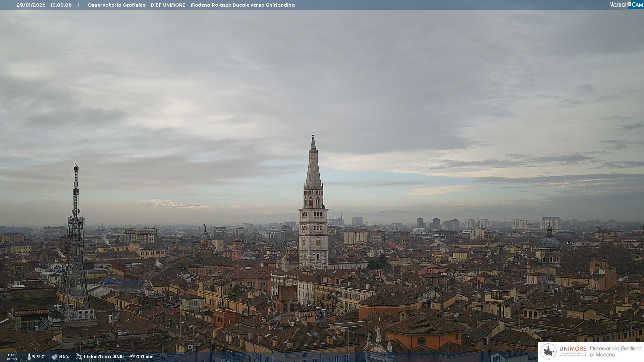Click the 86% humidity value
Image resolution: width=644 pixels, height=362 pixels.
(x=64, y=357)
